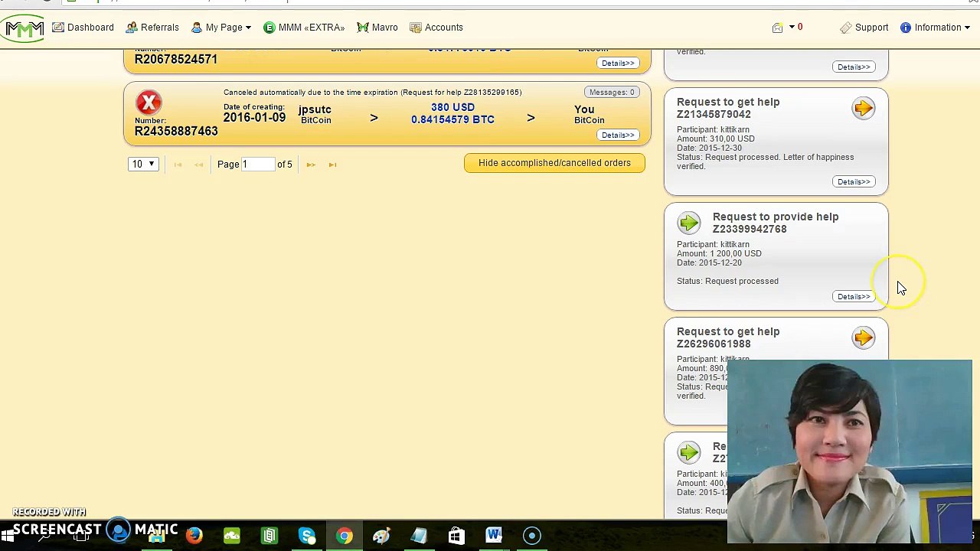This screenshot has height=551, width=980.
Task: Go to the Referrals section
Action: [152, 28]
